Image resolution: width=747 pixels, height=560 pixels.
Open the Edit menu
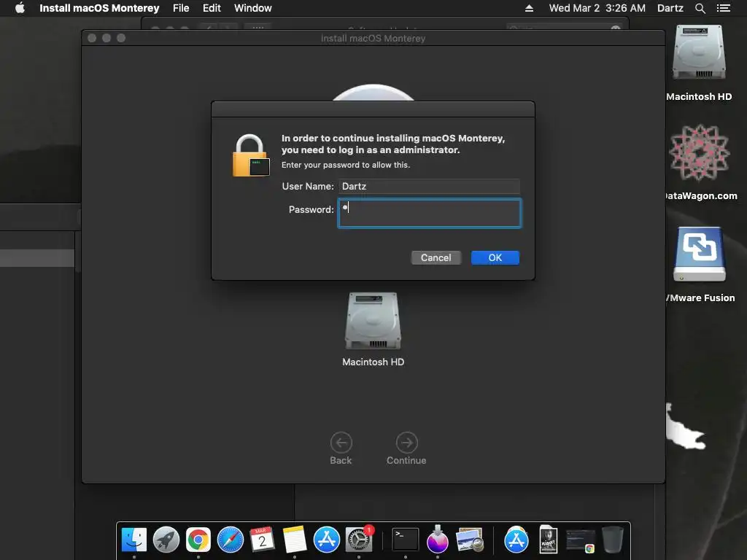pos(212,8)
